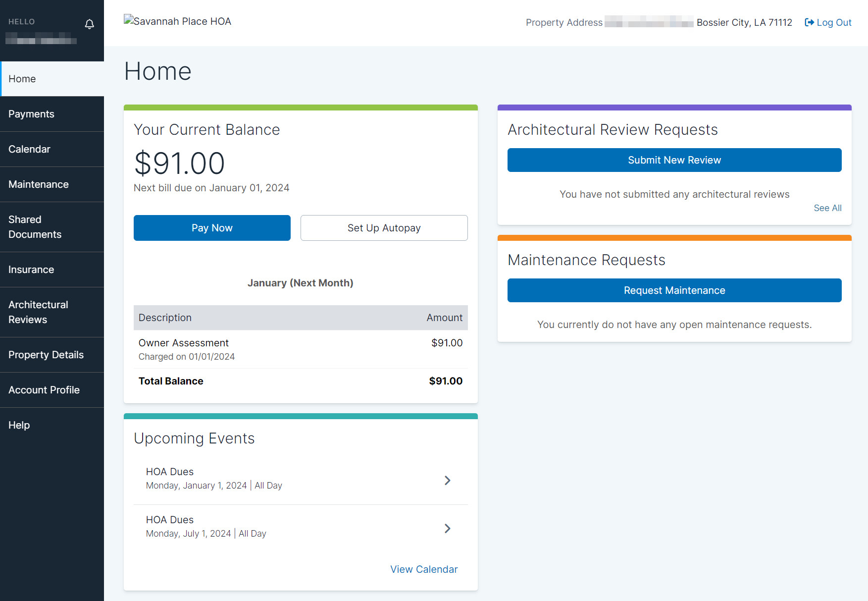Open the notifications bell icon
Image resolution: width=868 pixels, height=601 pixels.
tap(89, 24)
